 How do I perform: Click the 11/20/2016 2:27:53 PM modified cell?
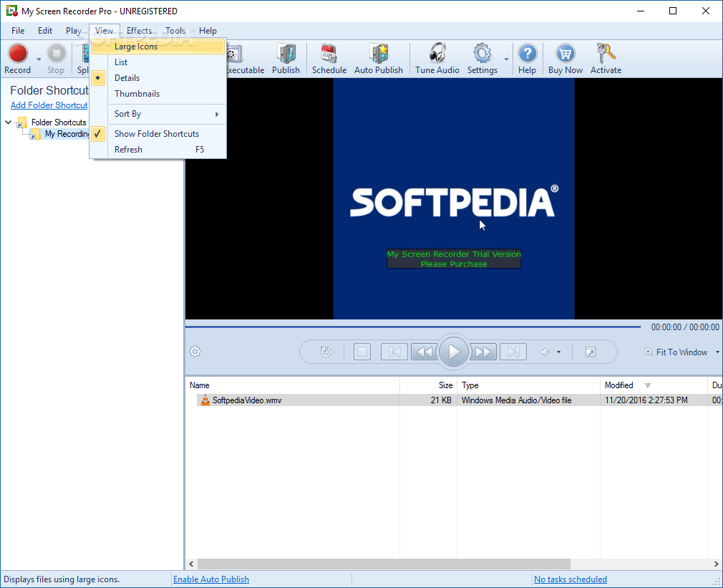coord(646,400)
